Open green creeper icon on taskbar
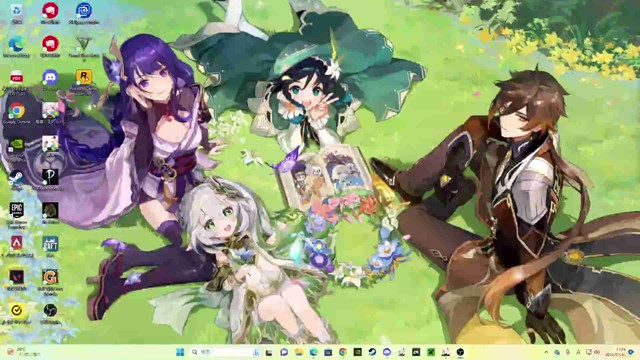This screenshot has height=360, width=640. pyautogui.click(x=431, y=352)
